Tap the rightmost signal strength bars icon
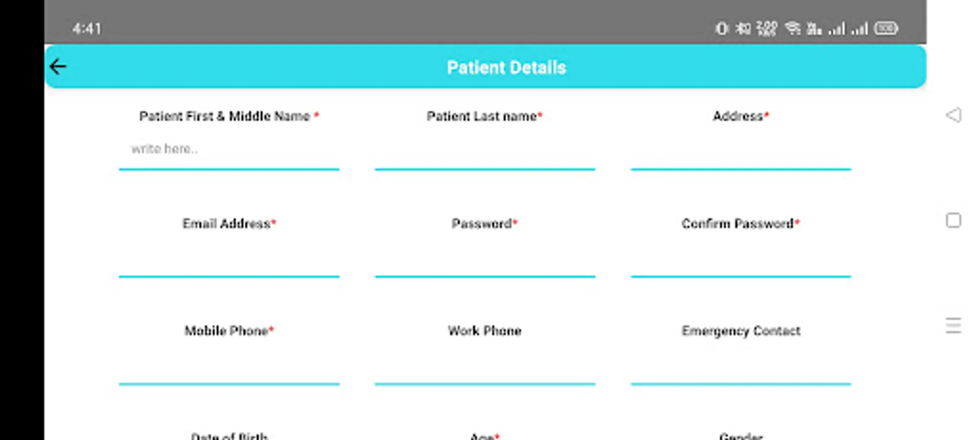 point(860,29)
